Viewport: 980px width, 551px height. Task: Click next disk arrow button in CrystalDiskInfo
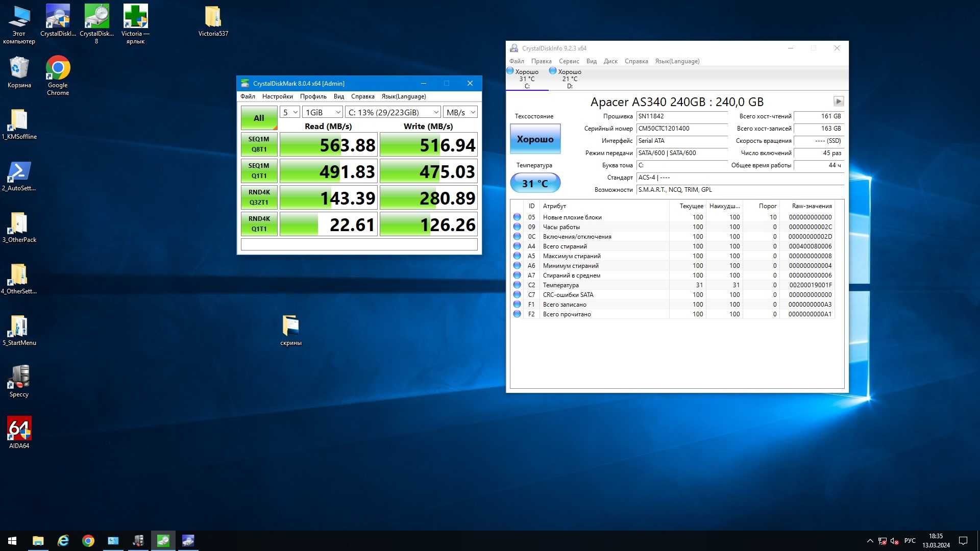[838, 101]
